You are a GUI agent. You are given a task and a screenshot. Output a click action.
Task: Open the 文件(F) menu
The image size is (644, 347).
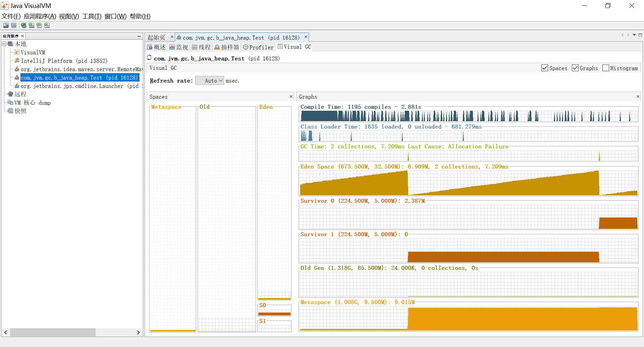11,16
